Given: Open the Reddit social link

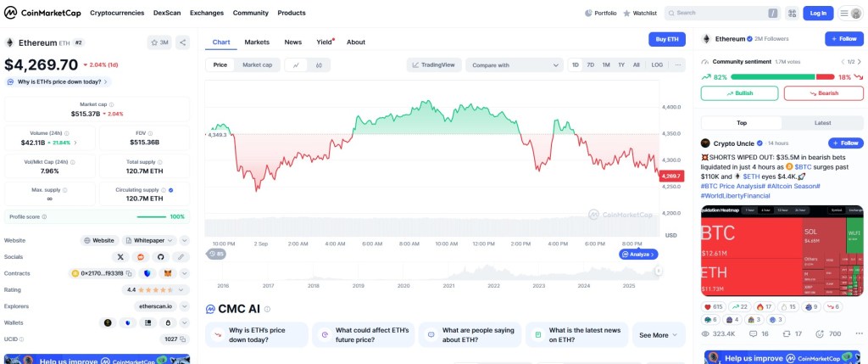Looking at the screenshot, I should 140,257.
